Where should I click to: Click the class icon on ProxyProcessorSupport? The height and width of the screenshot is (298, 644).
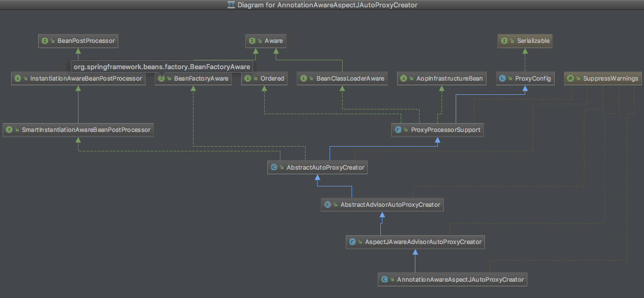pos(399,130)
